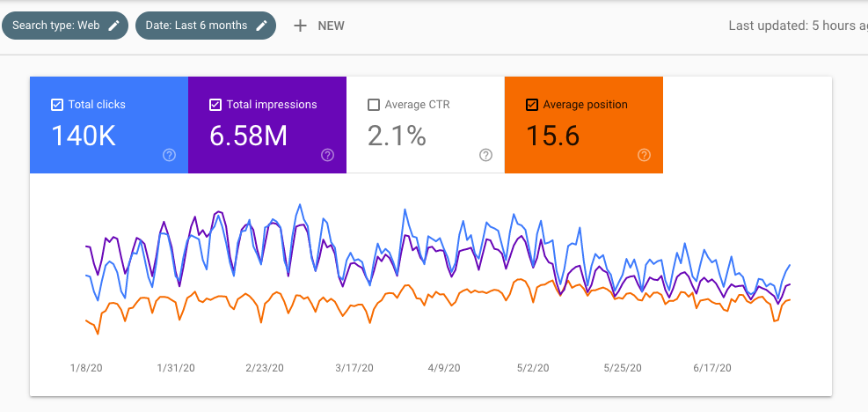This screenshot has height=412, width=868.
Task: Select the 2.1% average CTR value
Action: (x=397, y=136)
